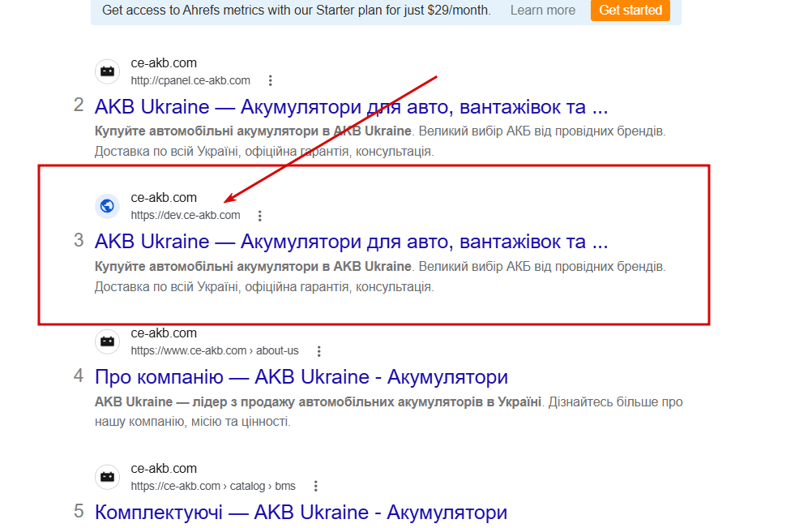Click the ce-akb.com site name above catalog bms URL

[164, 469]
